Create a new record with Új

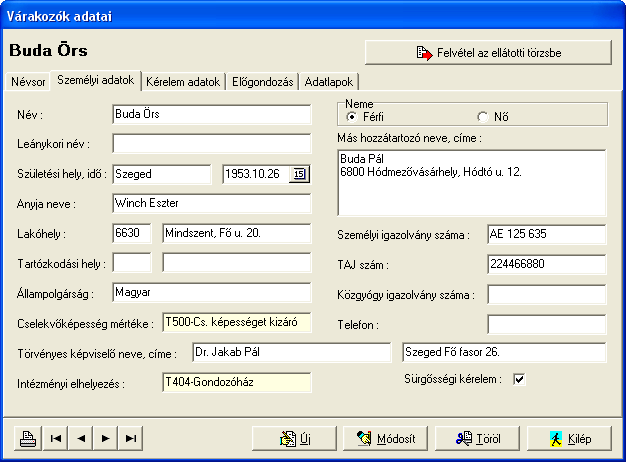pyautogui.click(x=294, y=438)
